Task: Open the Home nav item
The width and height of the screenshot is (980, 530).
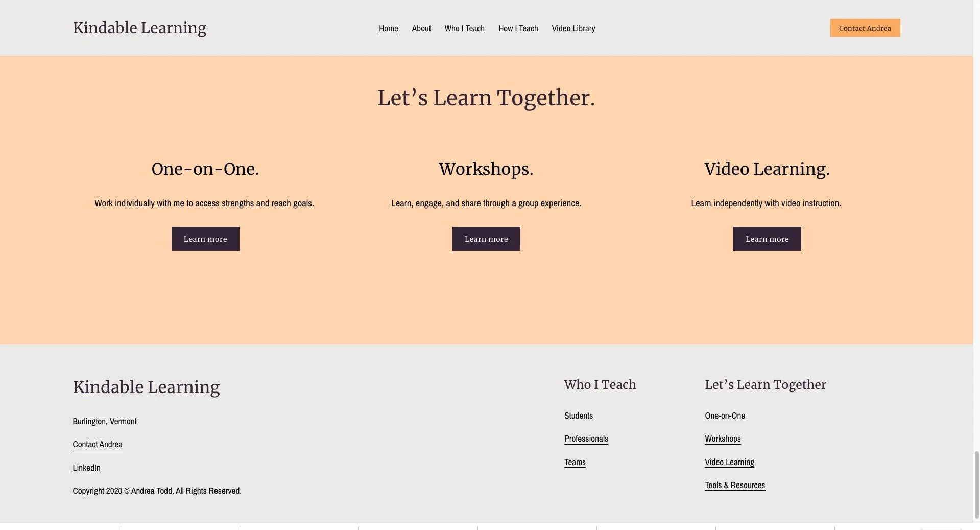Action: coord(388,28)
